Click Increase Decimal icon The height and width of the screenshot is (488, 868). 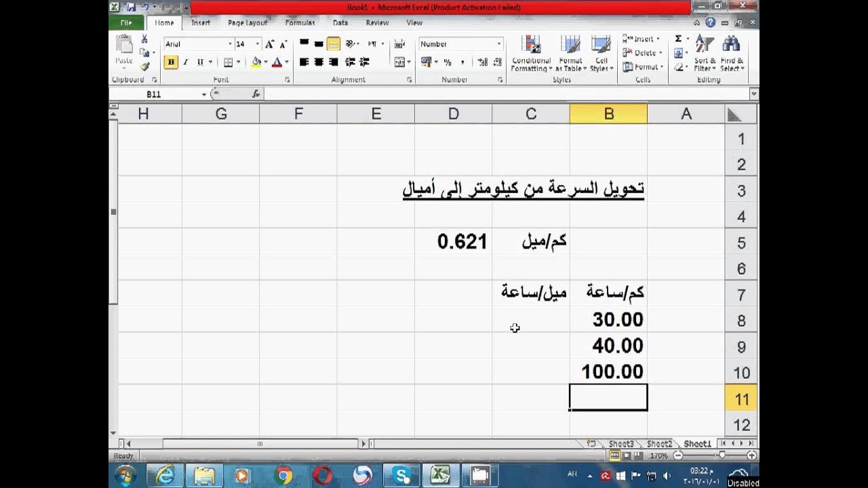click(x=482, y=62)
